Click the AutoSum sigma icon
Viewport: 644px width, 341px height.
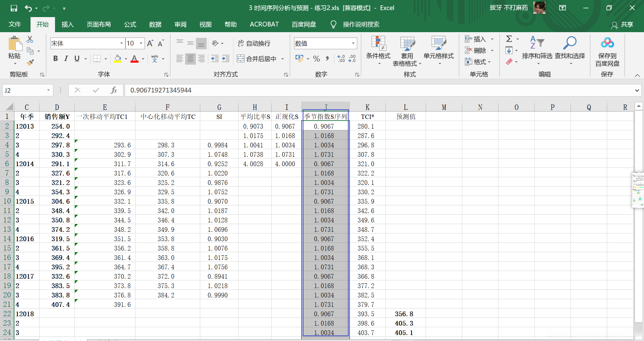(509, 39)
